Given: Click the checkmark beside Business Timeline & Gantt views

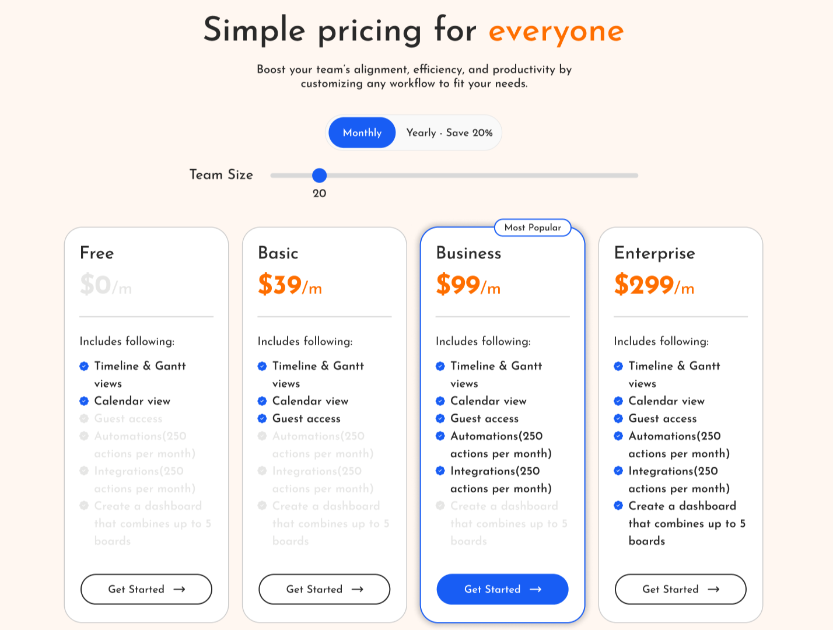Looking at the screenshot, I should tap(440, 366).
